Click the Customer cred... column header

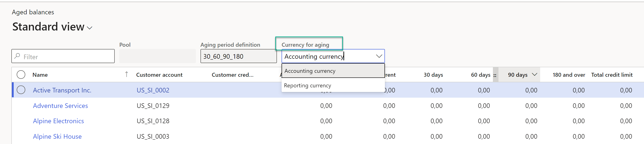tap(232, 75)
